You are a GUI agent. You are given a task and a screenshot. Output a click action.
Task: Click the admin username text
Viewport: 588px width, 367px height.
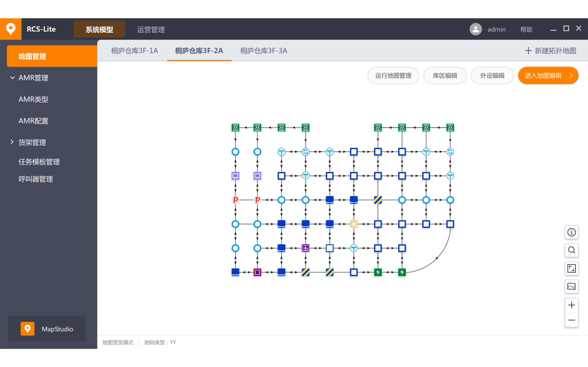(x=497, y=29)
